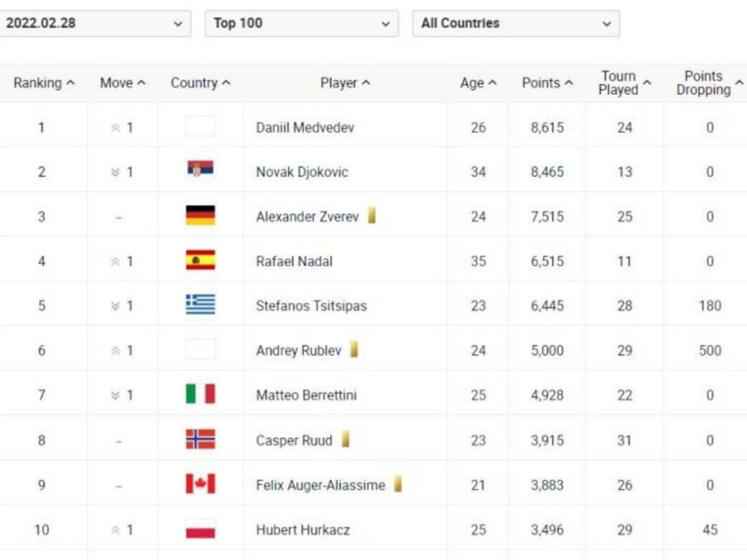Click the Germany flag icon
Screen dimensions: 747x560
(x=200, y=216)
